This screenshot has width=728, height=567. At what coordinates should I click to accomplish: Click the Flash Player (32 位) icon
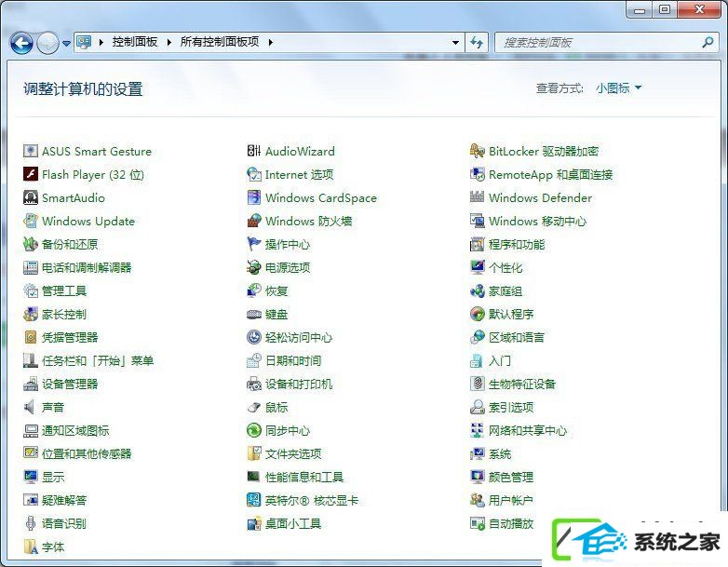click(31, 174)
